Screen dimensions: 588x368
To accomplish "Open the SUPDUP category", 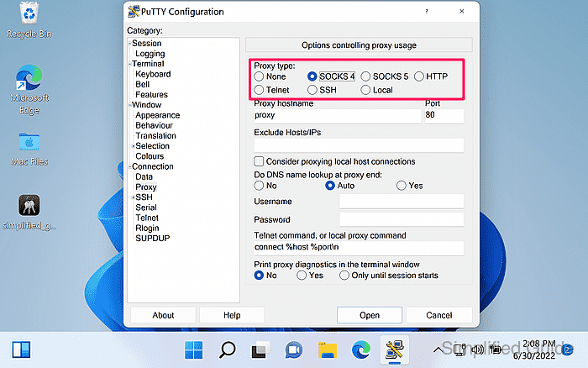I will pos(153,239).
